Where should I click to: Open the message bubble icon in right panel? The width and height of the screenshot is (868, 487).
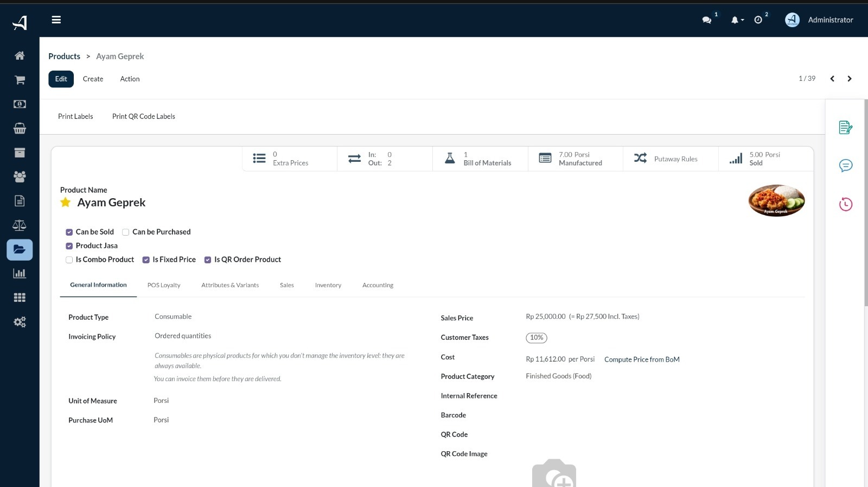pyautogui.click(x=846, y=166)
